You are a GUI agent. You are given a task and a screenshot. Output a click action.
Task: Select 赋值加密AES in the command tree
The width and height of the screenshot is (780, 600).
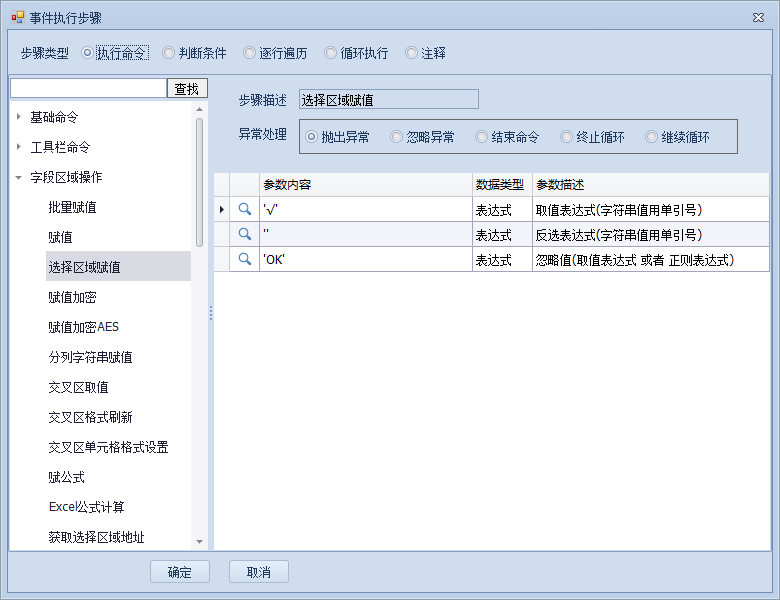(x=83, y=327)
